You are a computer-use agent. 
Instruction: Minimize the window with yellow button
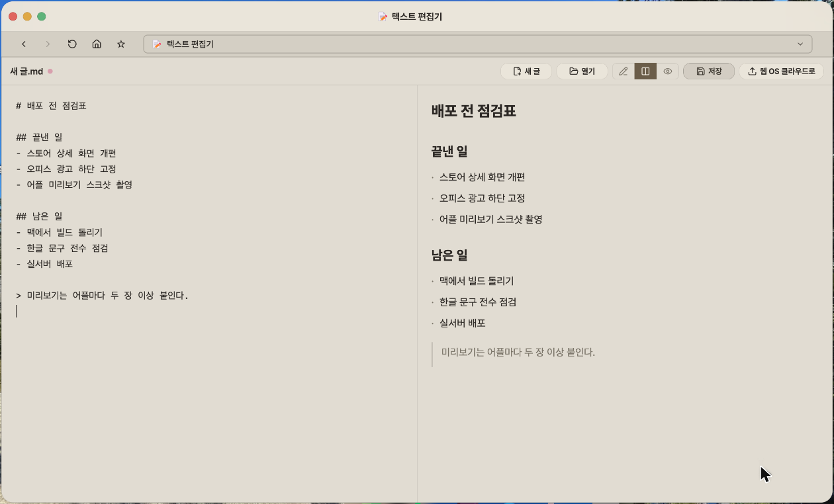click(x=27, y=17)
